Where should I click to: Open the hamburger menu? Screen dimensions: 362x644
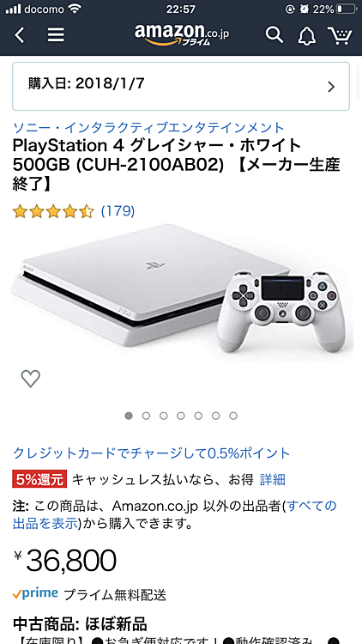tap(56, 35)
